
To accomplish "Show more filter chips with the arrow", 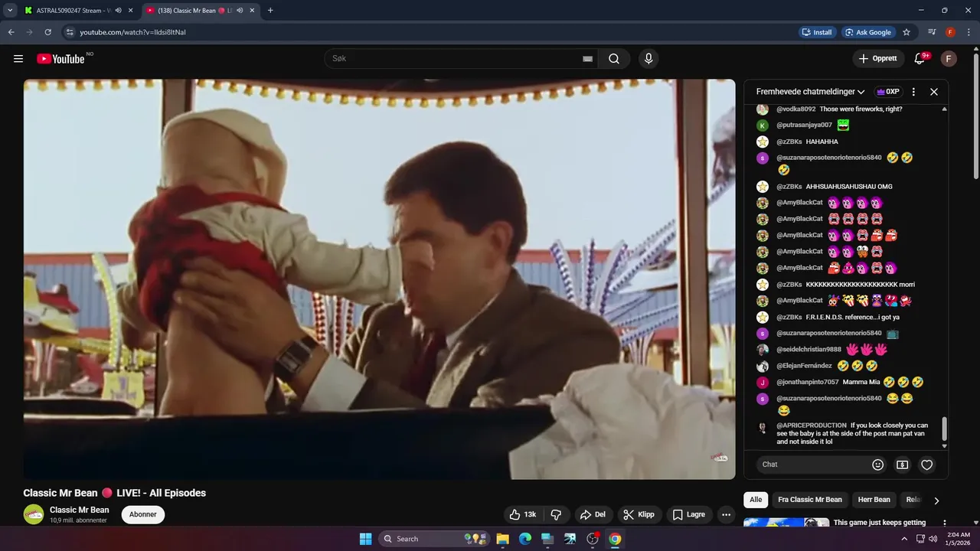I will click(936, 500).
